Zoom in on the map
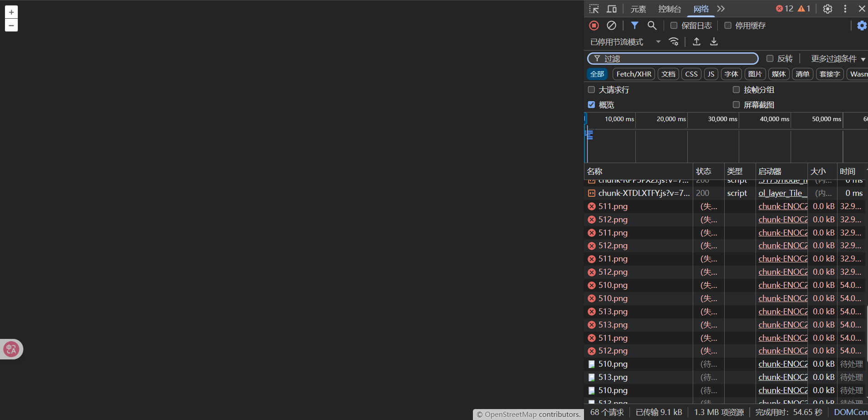Screen dimensions: 868x420 click(x=11, y=12)
